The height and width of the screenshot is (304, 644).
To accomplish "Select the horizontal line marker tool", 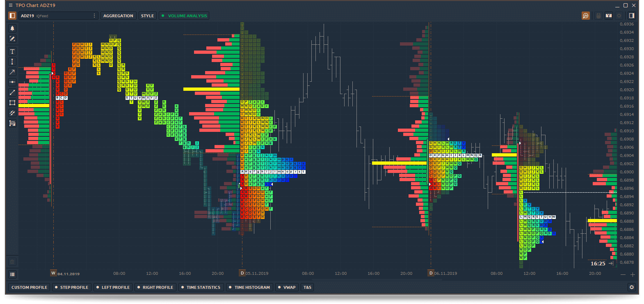I will coord(12,82).
